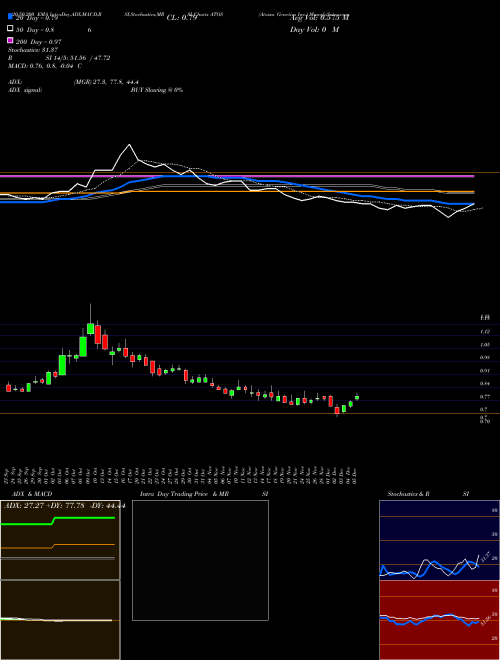Click the ADX '27.3, 77.8, 44.4' readout
Image resolution: width=500 pixels, height=660 pixels.
coord(106,82)
